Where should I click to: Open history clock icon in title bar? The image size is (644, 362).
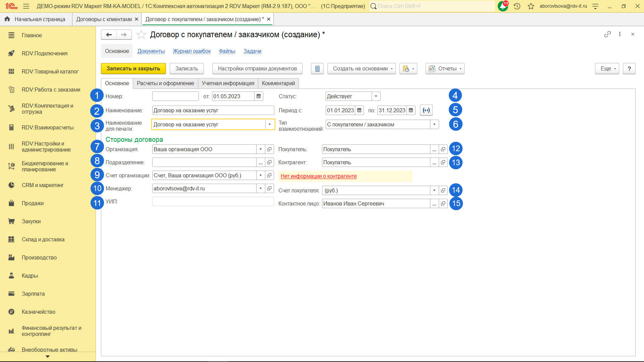pyautogui.click(x=517, y=6)
